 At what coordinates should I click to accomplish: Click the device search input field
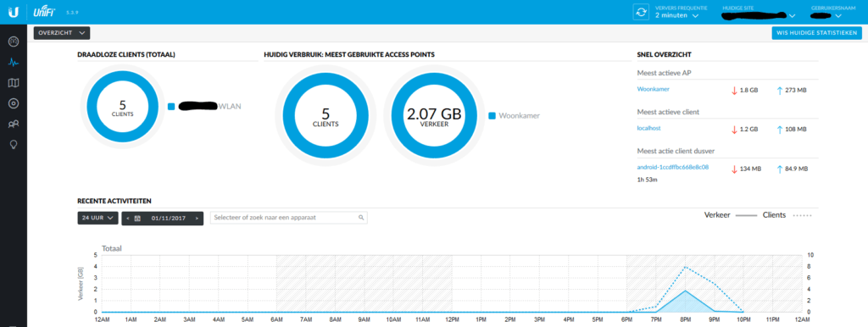(x=288, y=218)
